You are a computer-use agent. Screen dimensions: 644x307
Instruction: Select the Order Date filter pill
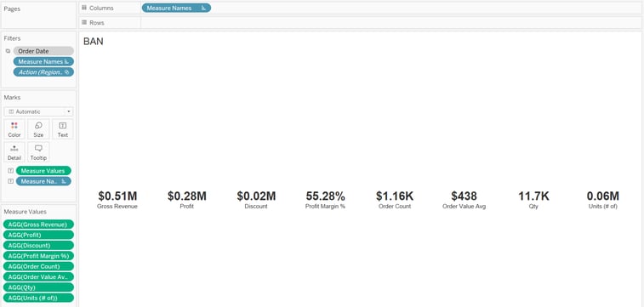point(43,51)
